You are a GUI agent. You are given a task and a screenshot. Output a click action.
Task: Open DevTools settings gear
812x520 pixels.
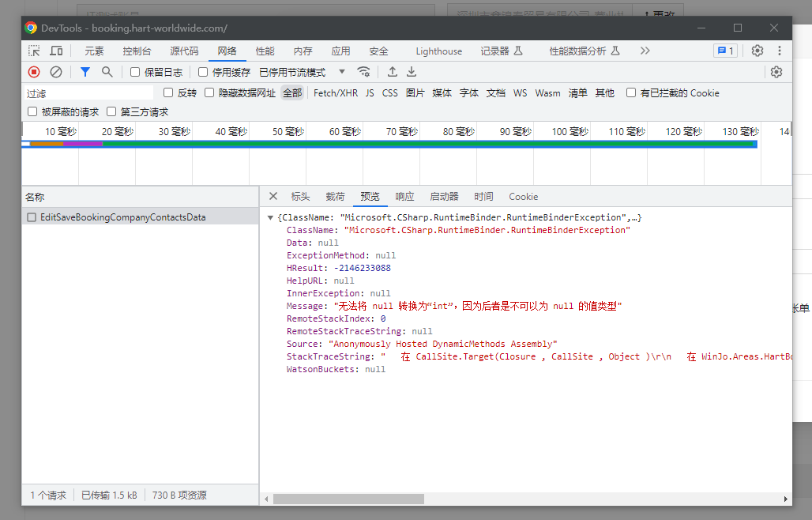click(x=757, y=51)
